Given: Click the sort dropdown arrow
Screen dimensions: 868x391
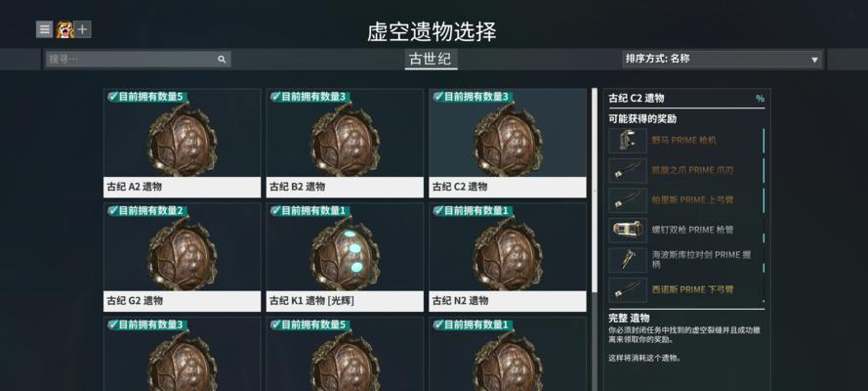Looking at the screenshot, I should pyautogui.click(x=814, y=60).
